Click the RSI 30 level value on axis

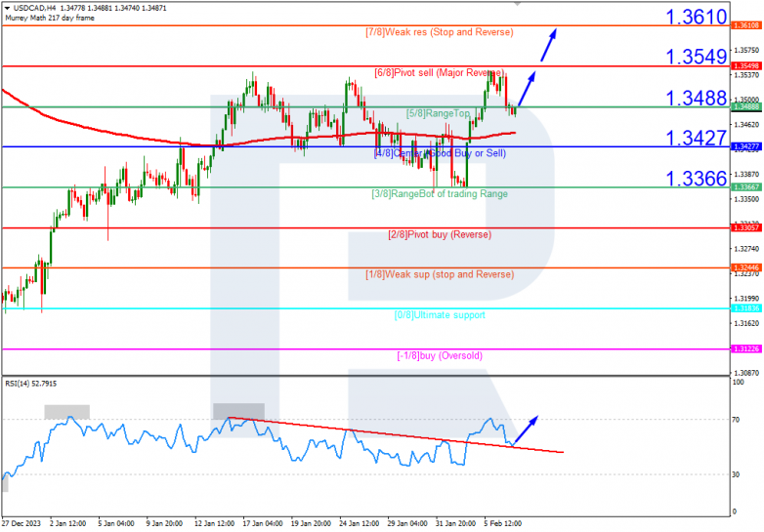pos(736,474)
